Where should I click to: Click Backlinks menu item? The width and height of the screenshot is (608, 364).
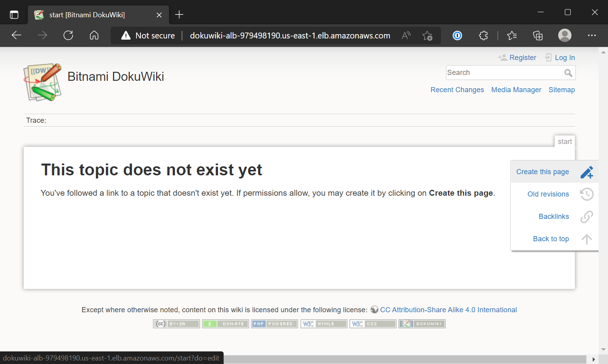[554, 217]
